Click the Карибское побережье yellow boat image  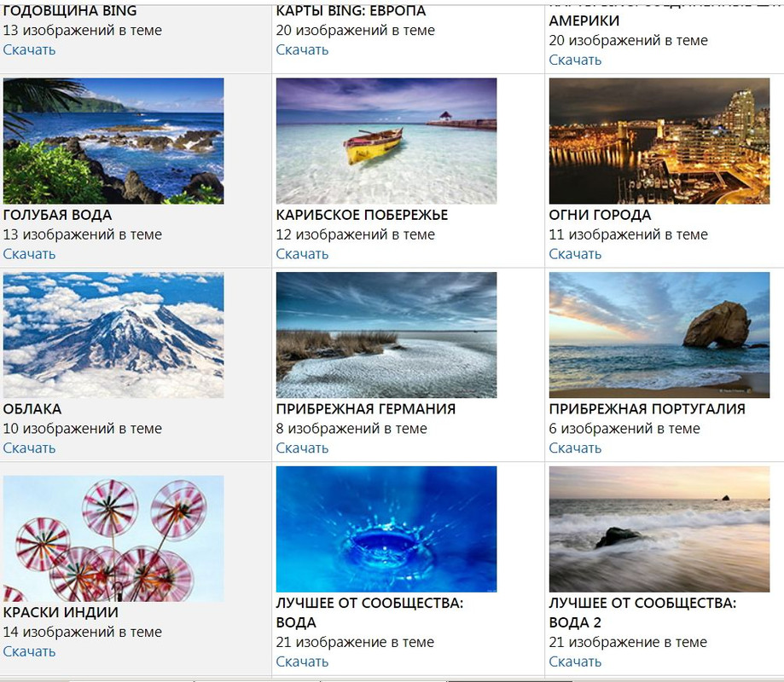click(386, 141)
